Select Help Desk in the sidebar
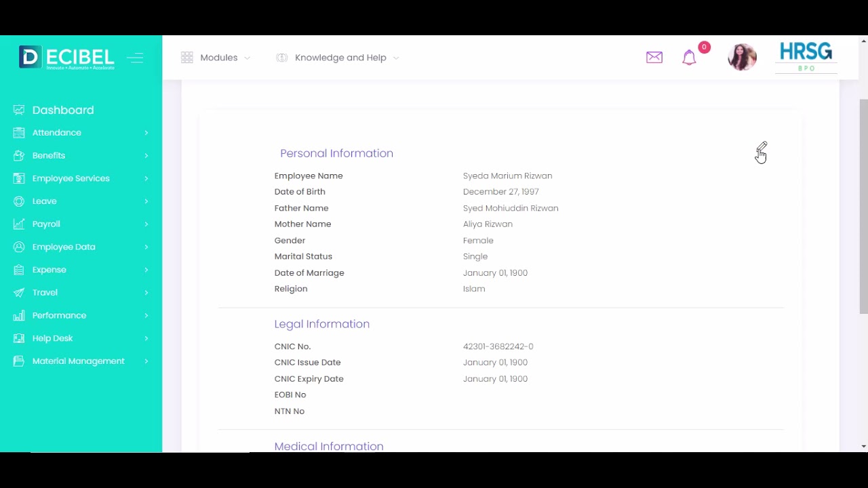The height and width of the screenshot is (488, 868). point(52,338)
